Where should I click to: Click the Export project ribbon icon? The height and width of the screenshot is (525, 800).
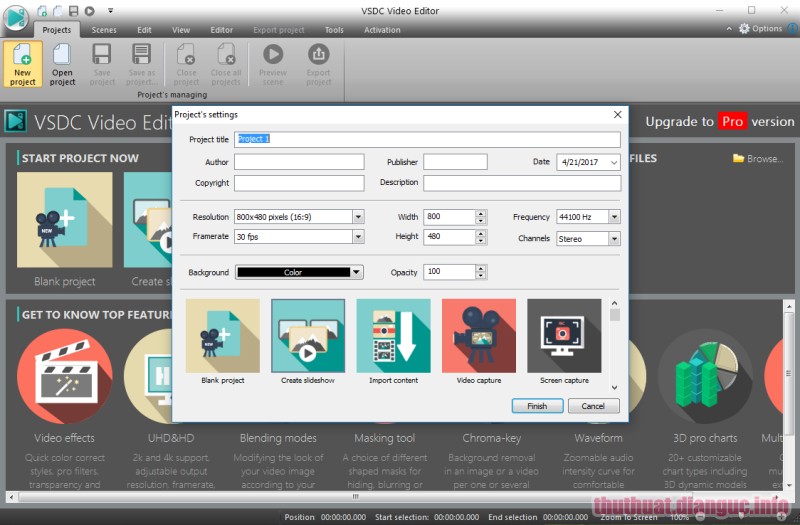tap(318, 64)
